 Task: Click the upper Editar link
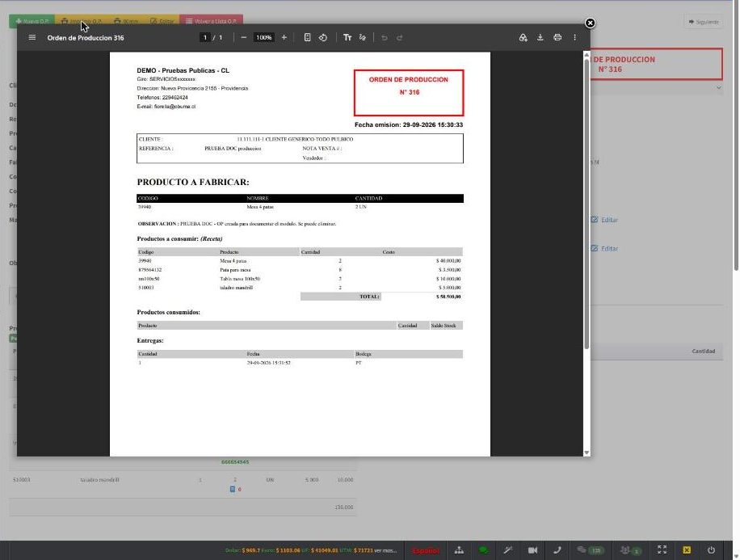[604, 220]
